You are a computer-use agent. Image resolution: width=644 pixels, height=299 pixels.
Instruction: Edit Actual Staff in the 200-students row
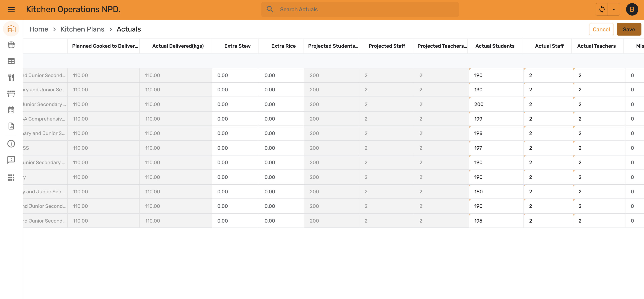[548, 104]
